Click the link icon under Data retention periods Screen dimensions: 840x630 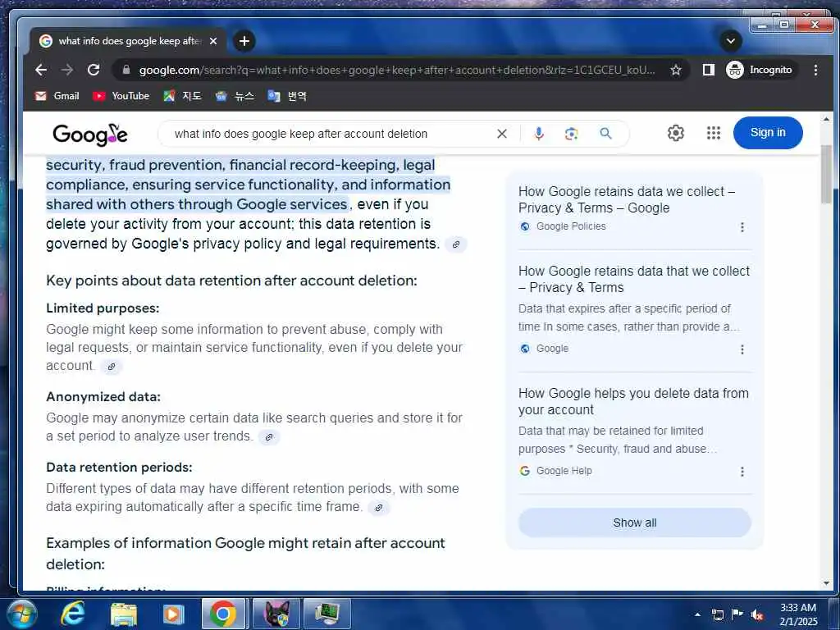[x=379, y=507]
